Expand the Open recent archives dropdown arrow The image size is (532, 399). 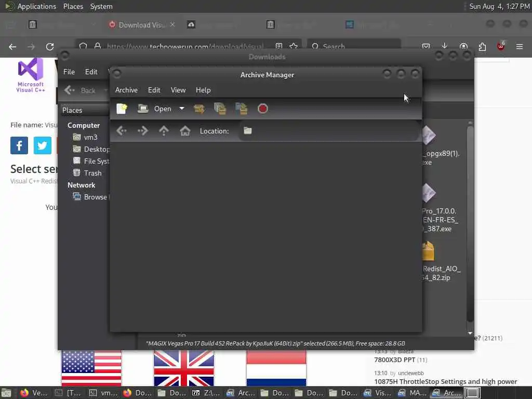point(182,109)
